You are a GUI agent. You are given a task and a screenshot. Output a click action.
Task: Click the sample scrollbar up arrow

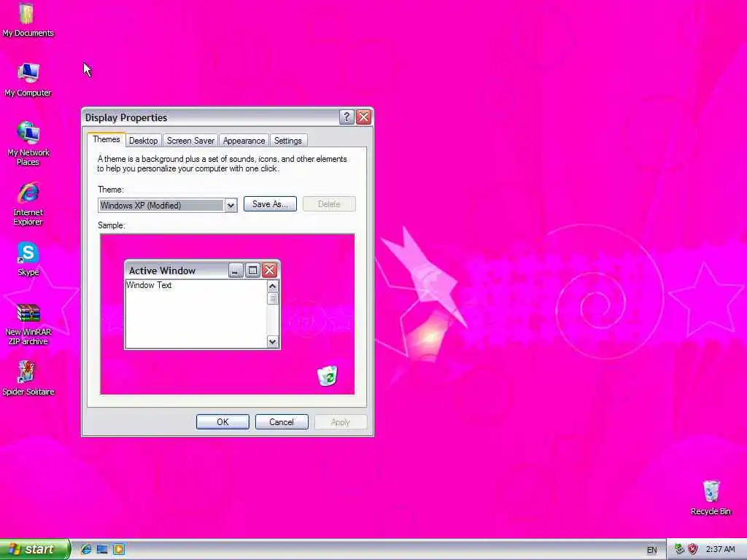point(273,286)
